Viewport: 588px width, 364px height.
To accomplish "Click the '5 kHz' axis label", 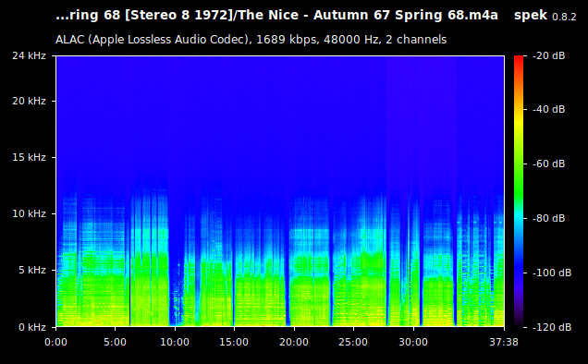I will tap(32, 270).
